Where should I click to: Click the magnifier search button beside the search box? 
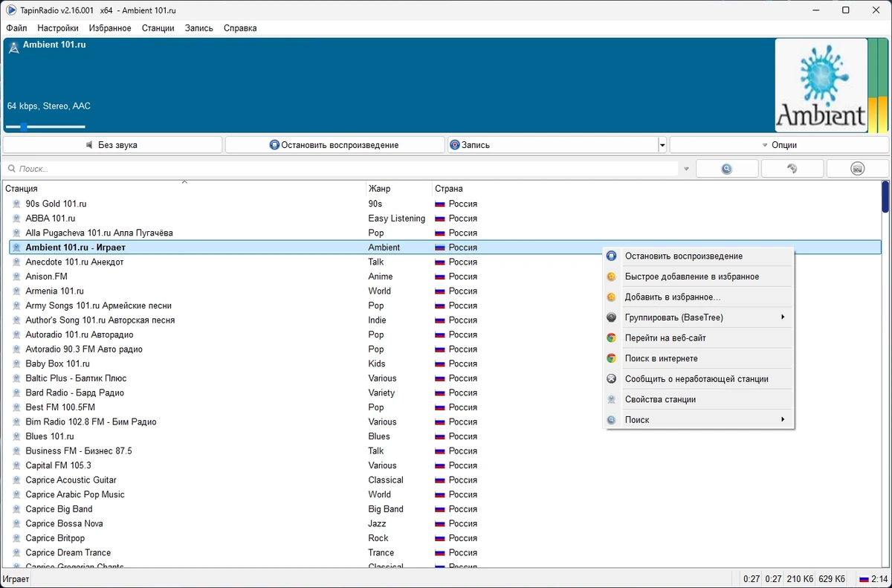click(727, 169)
